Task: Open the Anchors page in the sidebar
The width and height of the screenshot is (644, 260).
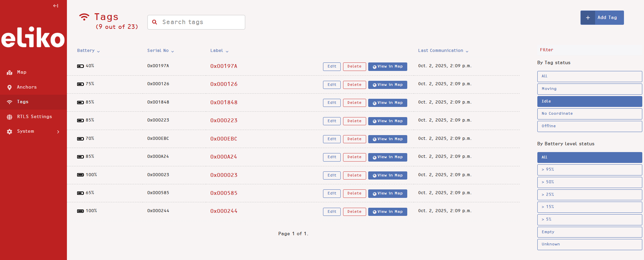Action: point(27,87)
